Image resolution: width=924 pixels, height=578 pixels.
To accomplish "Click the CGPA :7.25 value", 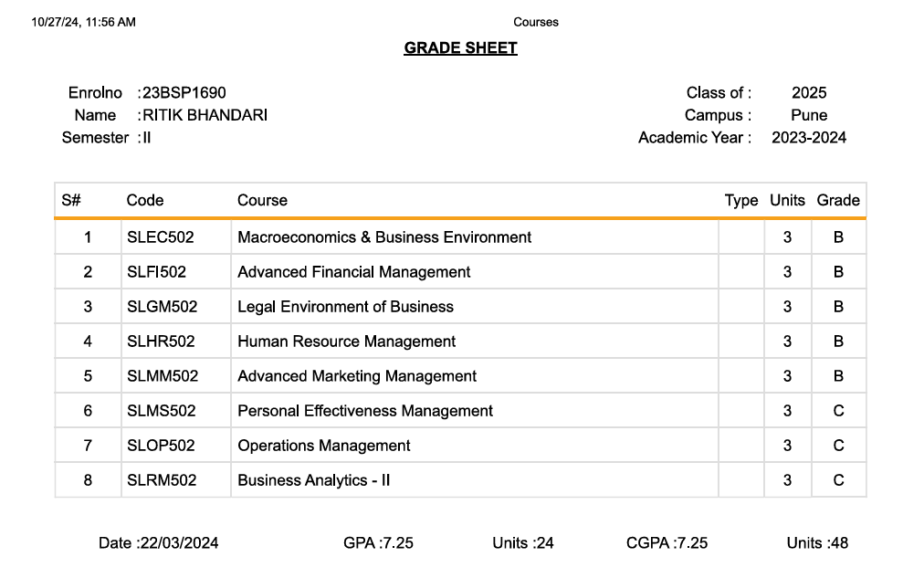I will 667,543.
